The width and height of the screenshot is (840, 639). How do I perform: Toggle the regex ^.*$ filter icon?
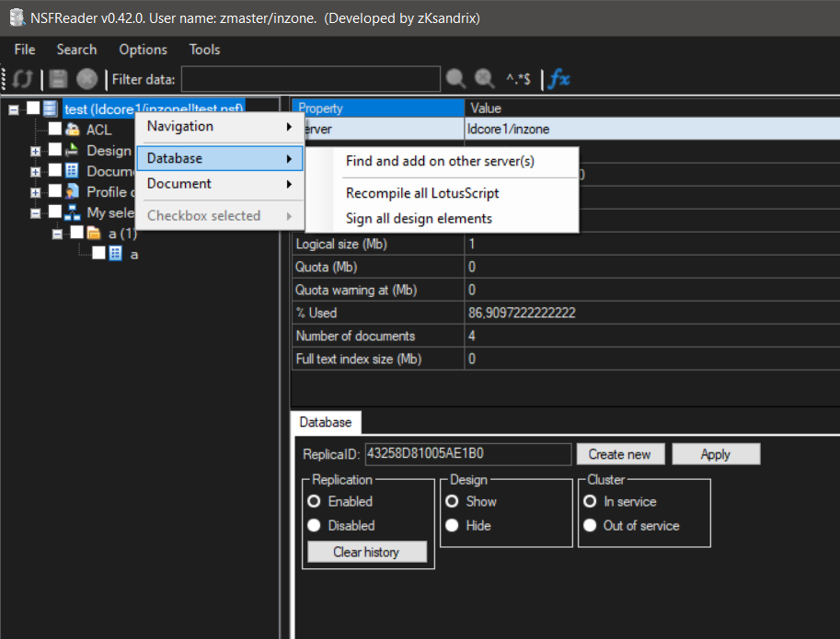pos(518,79)
